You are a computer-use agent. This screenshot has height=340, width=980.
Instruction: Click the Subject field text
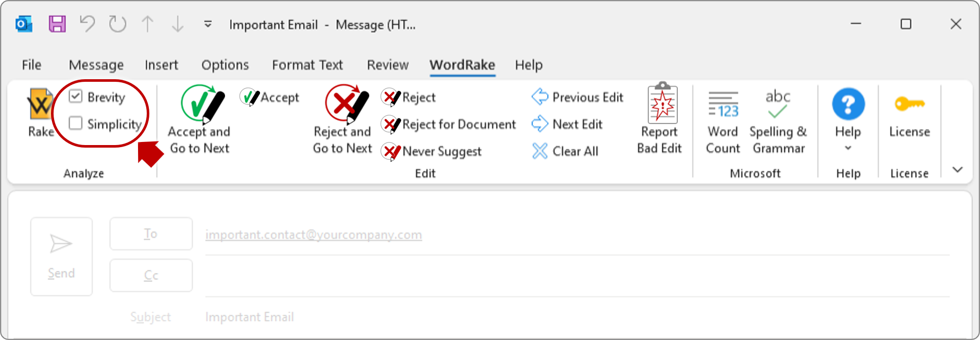[x=250, y=317]
